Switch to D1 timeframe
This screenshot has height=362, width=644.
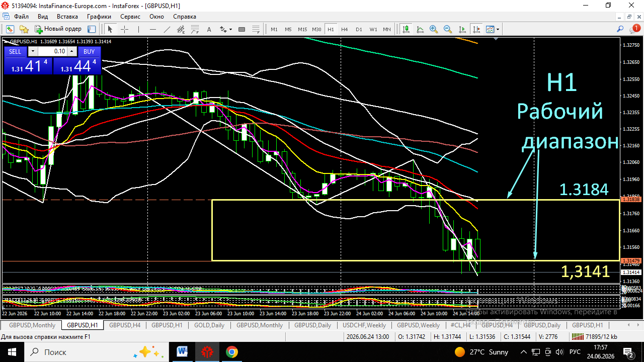tap(359, 29)
